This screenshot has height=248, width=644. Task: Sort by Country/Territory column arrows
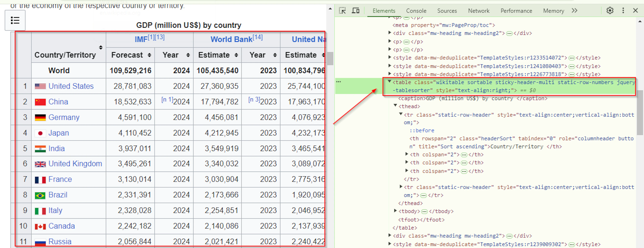pyautogui.click(x=101, y=47)
